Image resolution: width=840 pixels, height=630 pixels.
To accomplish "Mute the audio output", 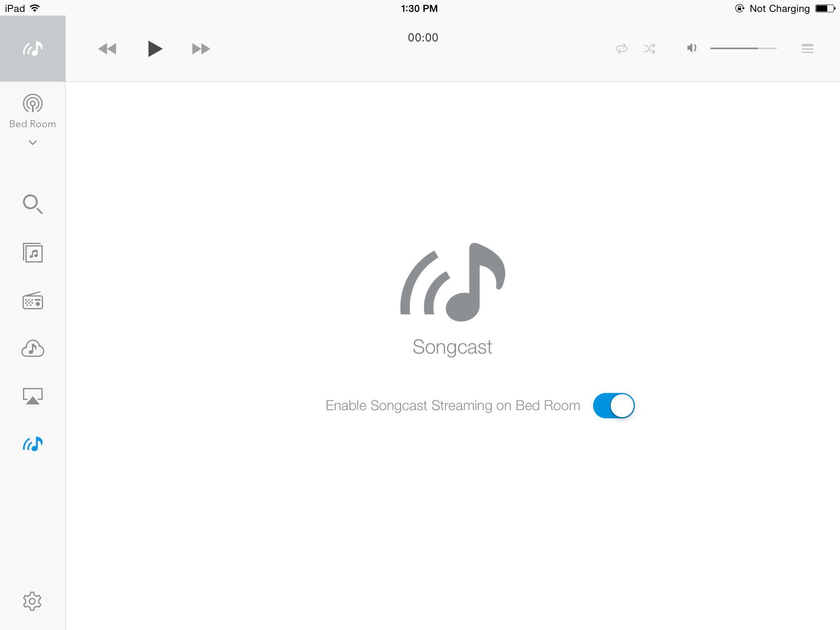I will click(x=691, y=48).
